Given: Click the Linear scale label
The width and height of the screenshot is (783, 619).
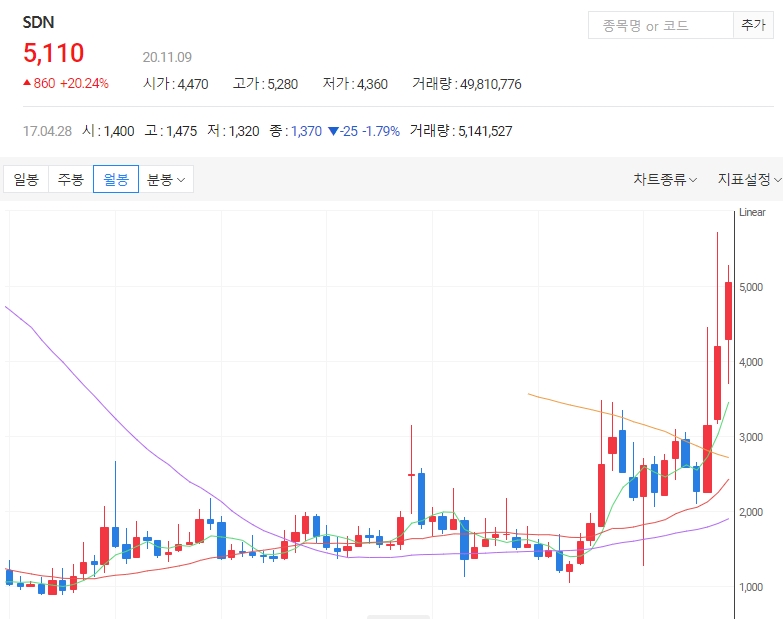Looking at the screenshot, I should (752, 212).
